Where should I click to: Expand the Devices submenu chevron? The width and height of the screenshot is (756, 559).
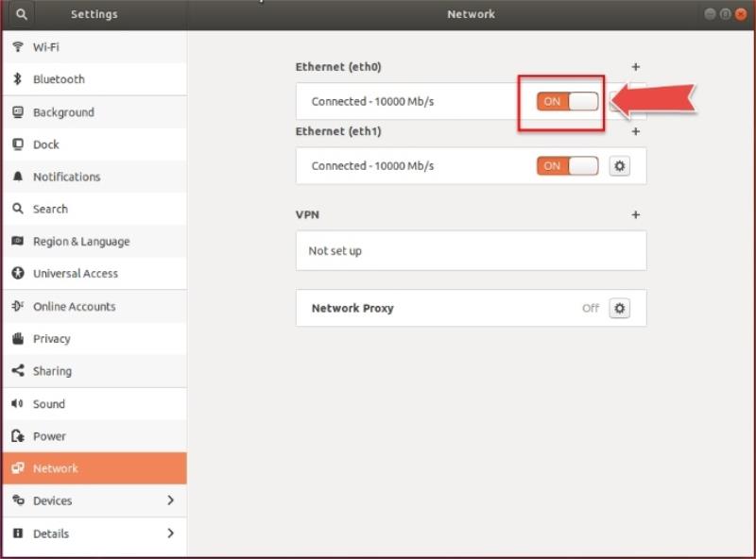170,500
